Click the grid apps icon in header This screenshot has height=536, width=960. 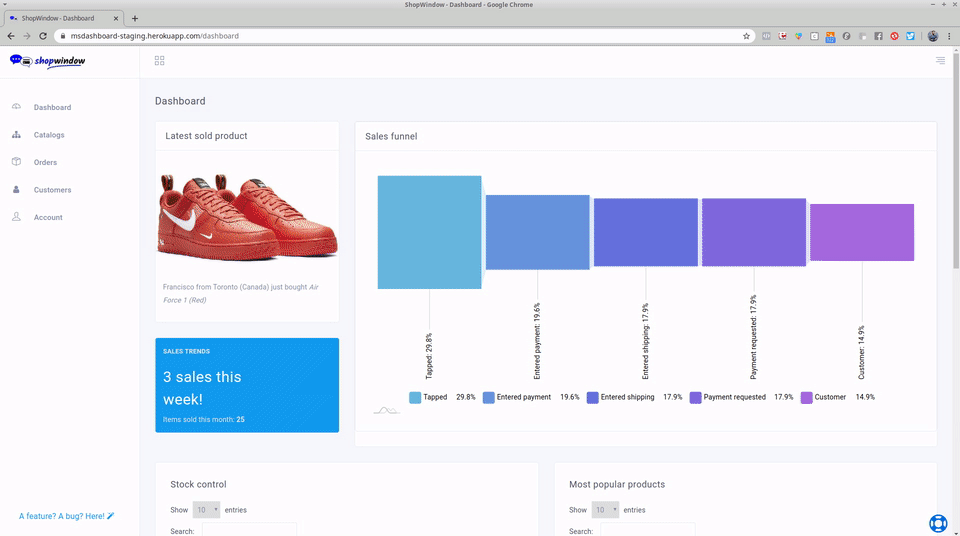point(159,61)
